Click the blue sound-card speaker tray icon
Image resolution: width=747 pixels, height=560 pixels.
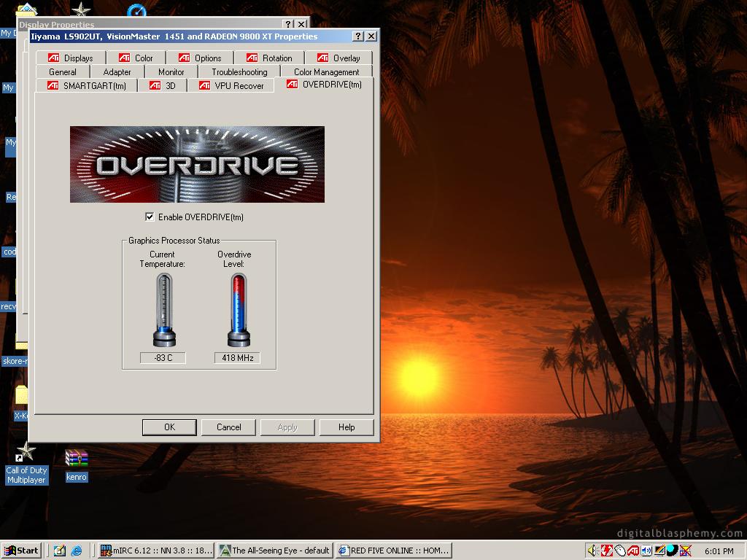pos(646,551)
